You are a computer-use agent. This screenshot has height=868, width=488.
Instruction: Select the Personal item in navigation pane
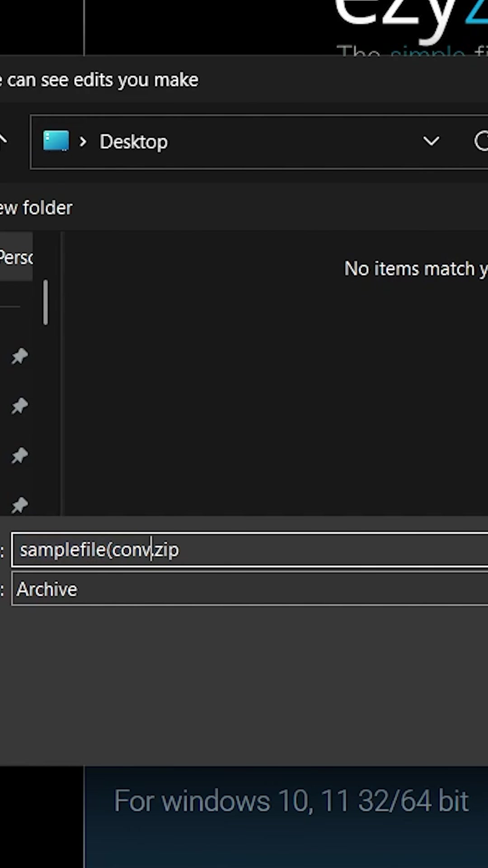(16, 257)
